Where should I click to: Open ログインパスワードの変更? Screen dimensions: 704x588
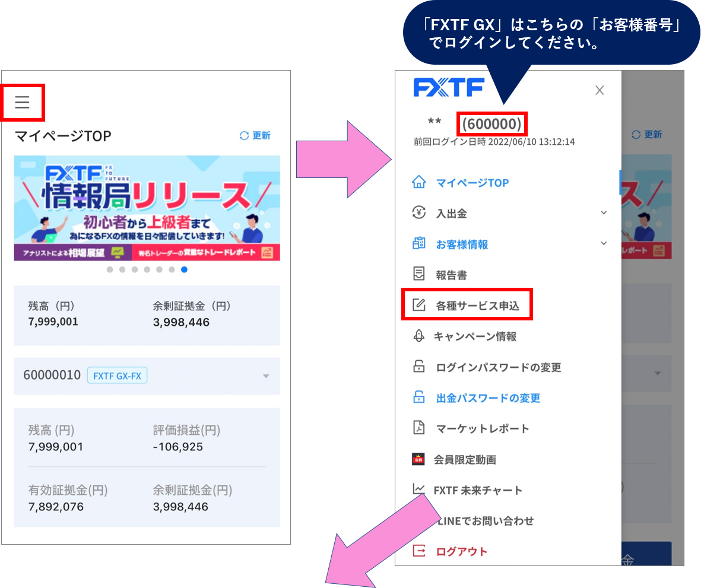click(x=499, y=368)
